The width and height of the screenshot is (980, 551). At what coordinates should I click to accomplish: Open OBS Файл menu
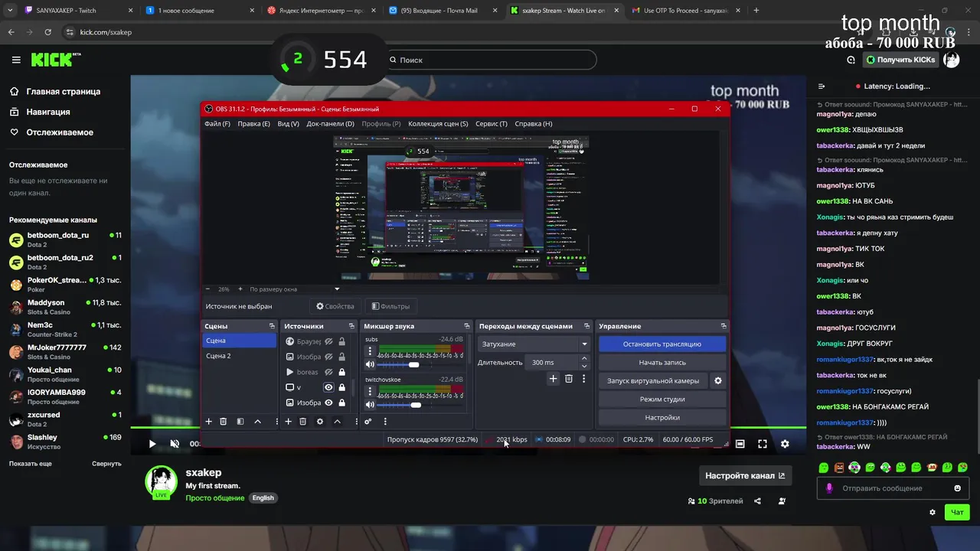(217, 123)
